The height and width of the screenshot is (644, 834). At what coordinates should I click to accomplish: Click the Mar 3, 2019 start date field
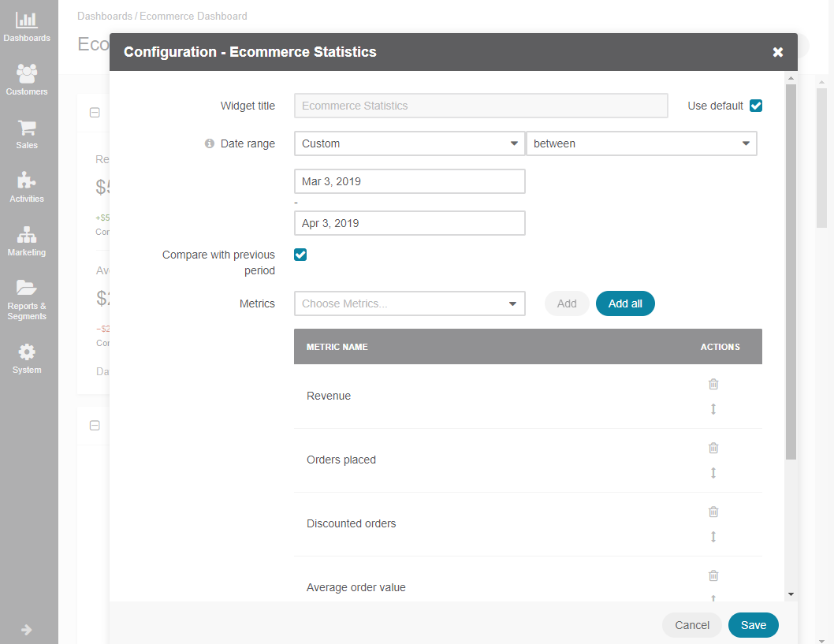[x=410, y=181]
